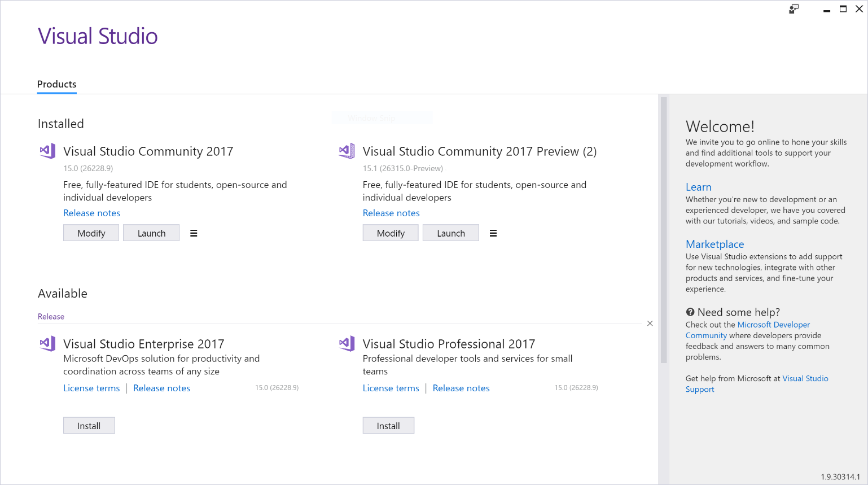This screenshot has width=868, height=485.
Task: Dismiss the Release section with X
Action: pyautogui.click(x=650, y=324)
